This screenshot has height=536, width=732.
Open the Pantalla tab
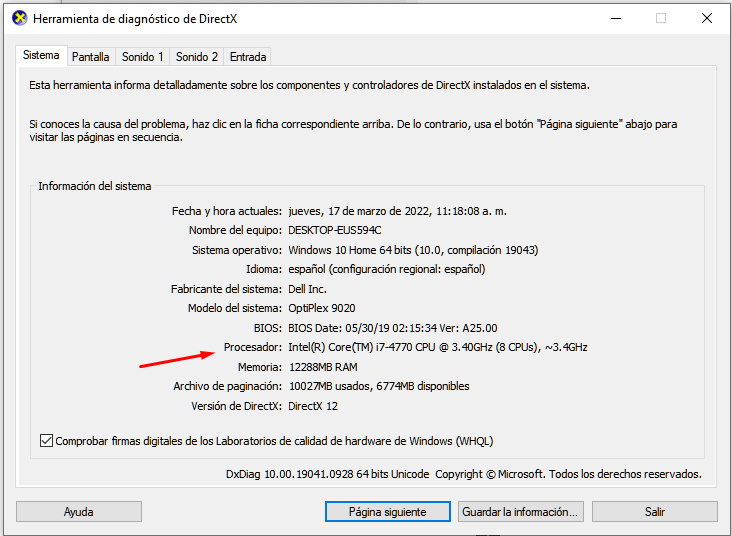(x=91, y=57)
